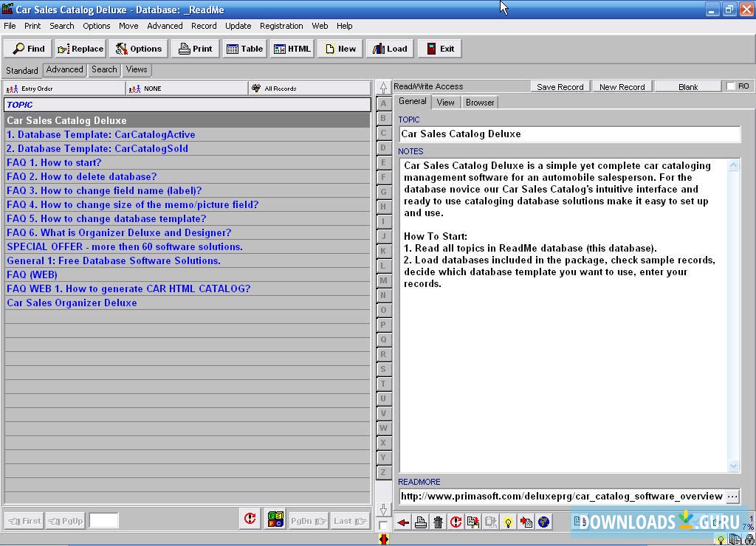This screenshot has height=546, width=756.
Task: Click the stacked pages icon in status corner
Action: coord(735,540)
